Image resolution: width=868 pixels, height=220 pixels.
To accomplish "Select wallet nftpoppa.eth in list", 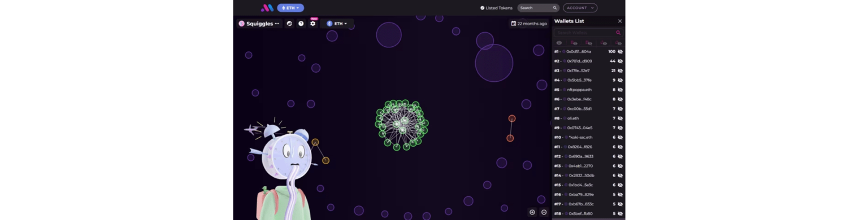I will pos(579,90).
